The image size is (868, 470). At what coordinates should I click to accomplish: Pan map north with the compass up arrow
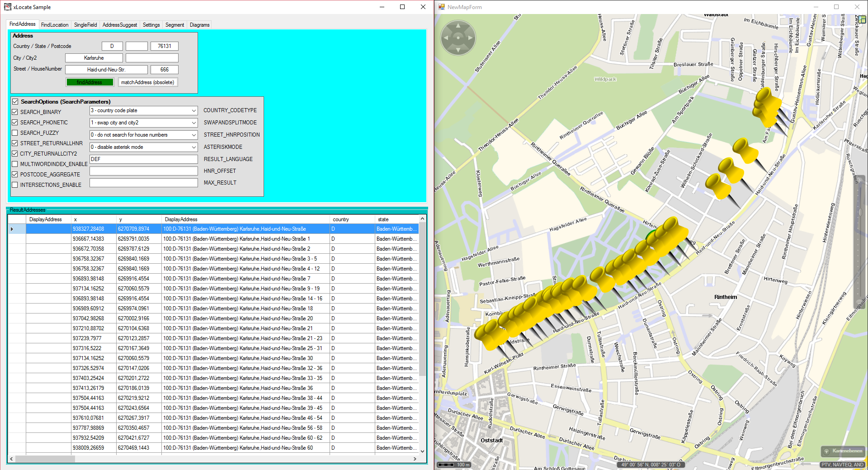tap(458, 26)
